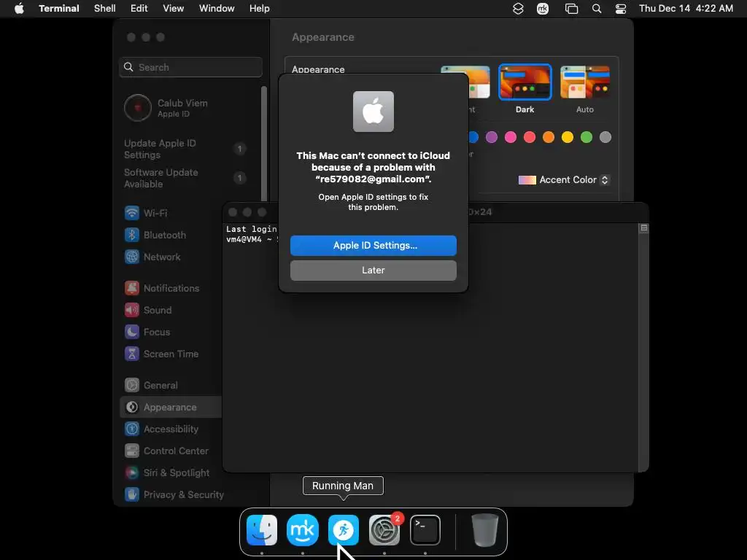Image resolution: width=747 pixels, height=560 pixels.
Task: Open Screen Time in the Settings sidebar
Action: click(170, 354)
